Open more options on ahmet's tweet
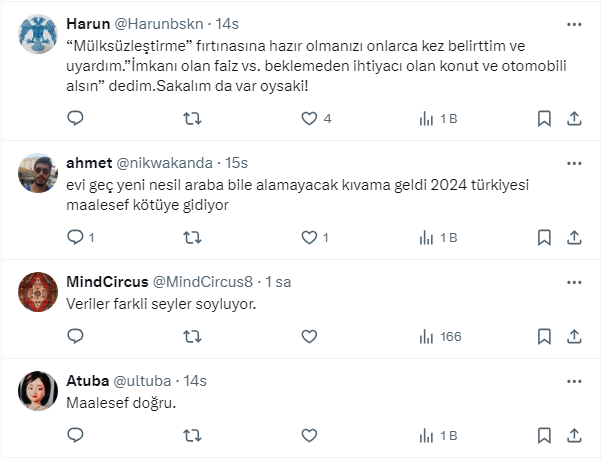This screenshot has width=603, height=460. [575, 162]
